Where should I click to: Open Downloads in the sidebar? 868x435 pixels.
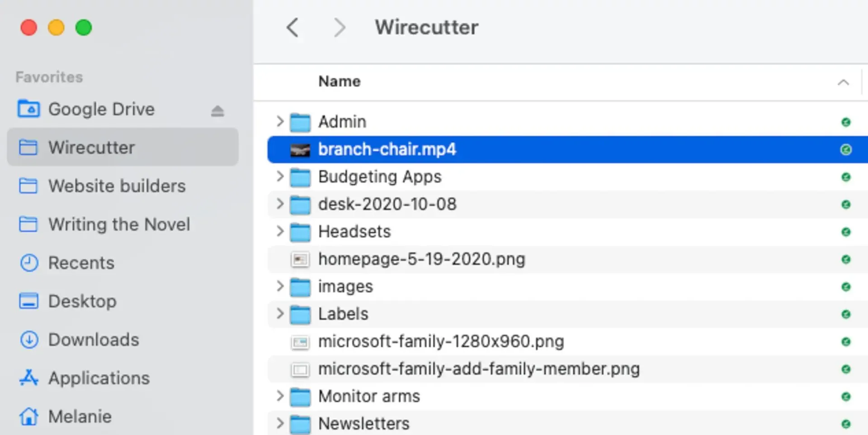pyautogui.click(x=93, y=340)
